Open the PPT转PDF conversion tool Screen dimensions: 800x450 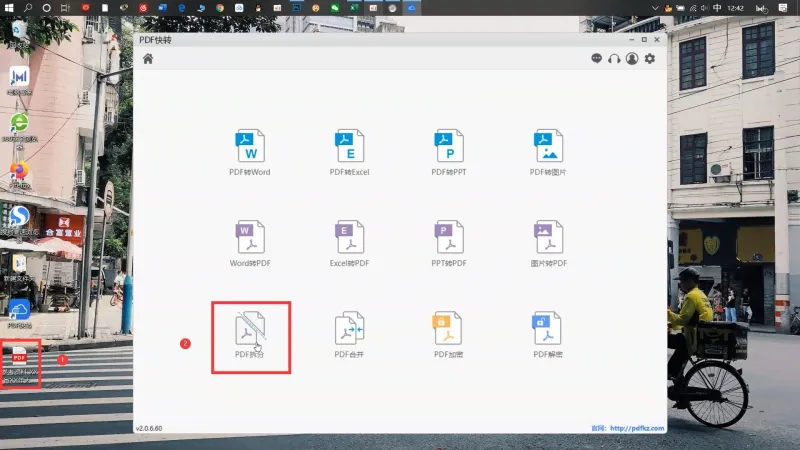coord(449,243)
